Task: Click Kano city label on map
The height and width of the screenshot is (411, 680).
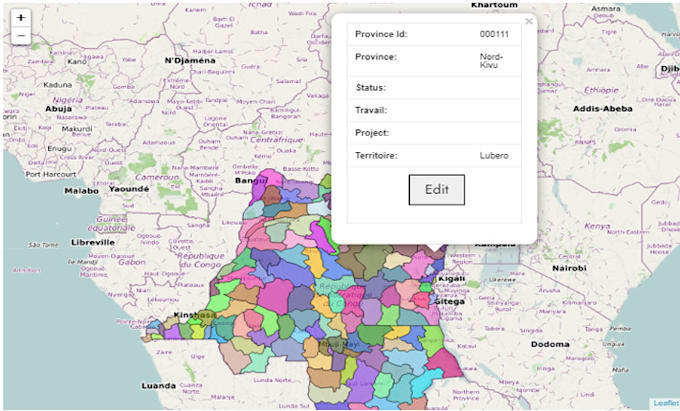Action: (x=77, y=62)
